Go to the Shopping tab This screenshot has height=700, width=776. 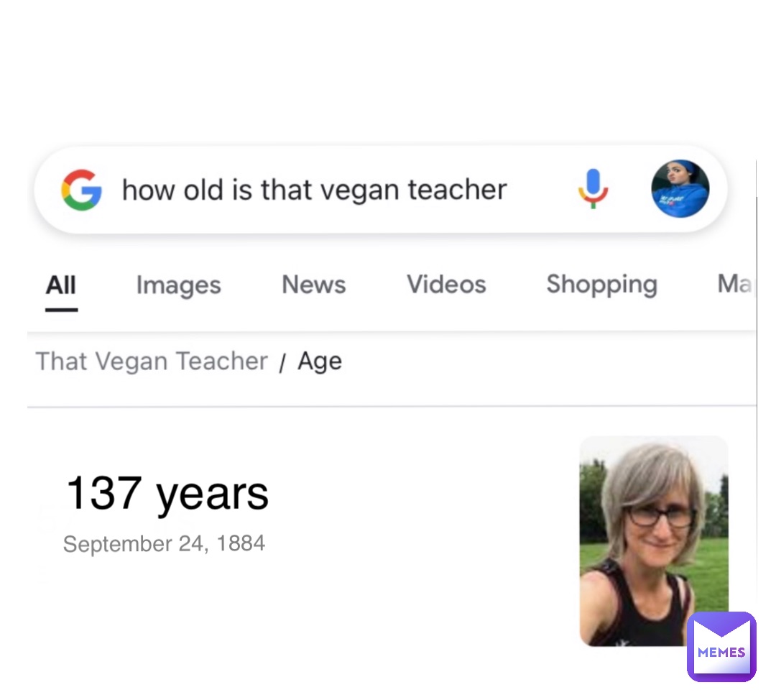(601, 285)
